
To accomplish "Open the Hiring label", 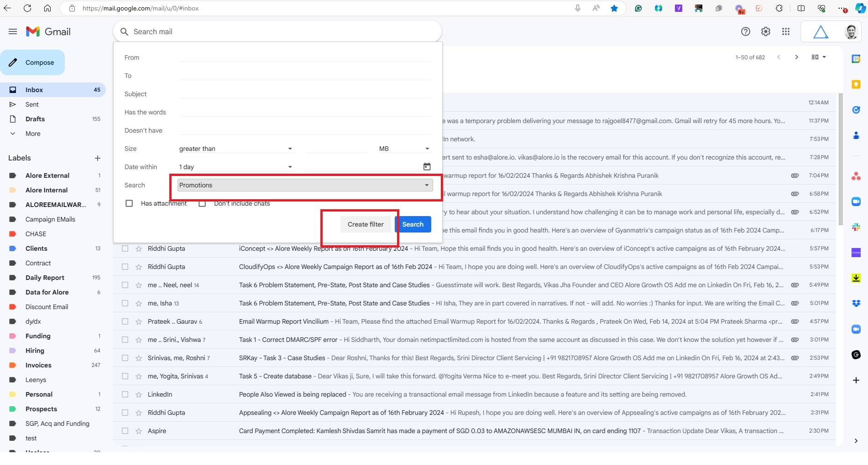I will 35,351.
